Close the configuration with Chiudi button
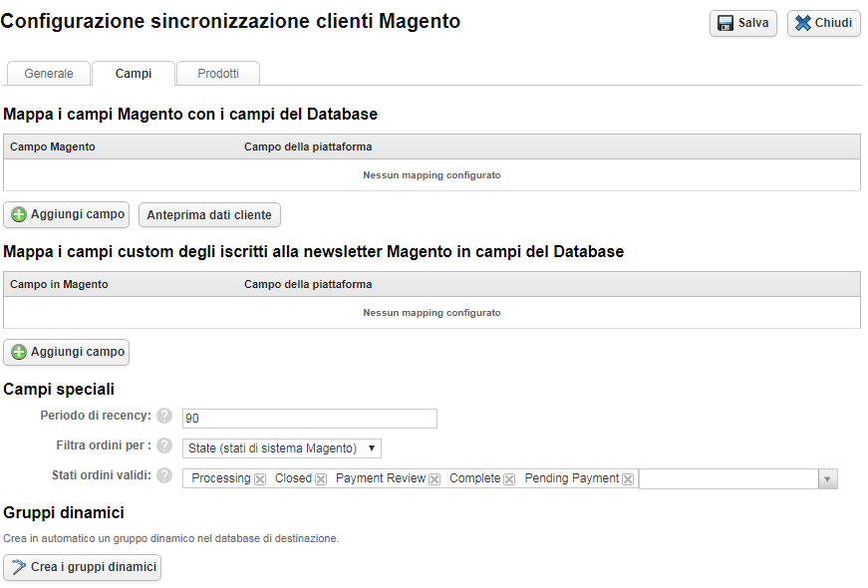The image size is (868, 588). pyautogui.click(x=824, y=23)
